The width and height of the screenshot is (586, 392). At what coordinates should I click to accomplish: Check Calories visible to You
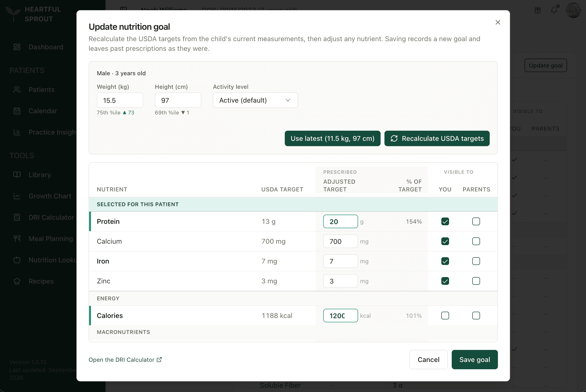445,316
